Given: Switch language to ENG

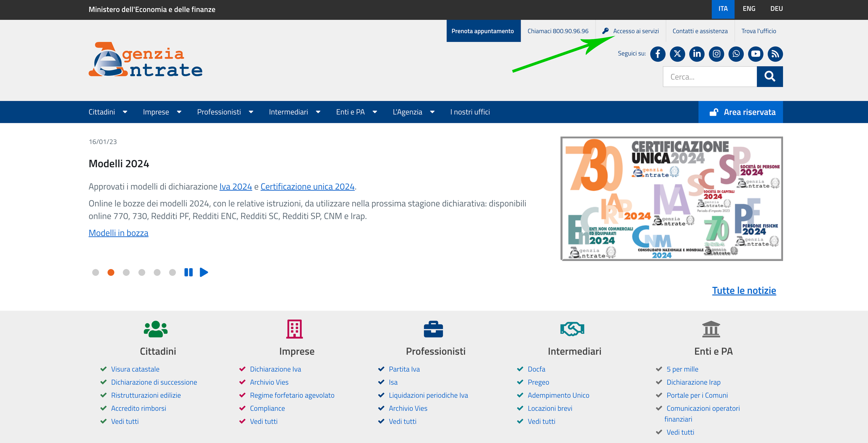Looking at the screenshot, I should click(749, 9).
